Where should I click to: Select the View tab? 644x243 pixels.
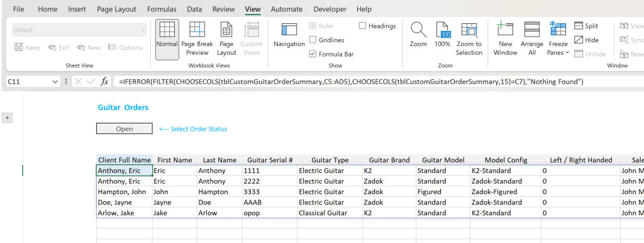[x=253, y=9]
